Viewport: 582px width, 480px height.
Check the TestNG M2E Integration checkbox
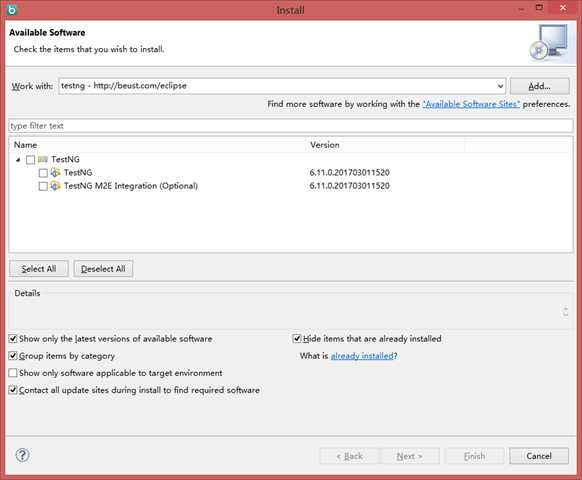tap(43, 186)
